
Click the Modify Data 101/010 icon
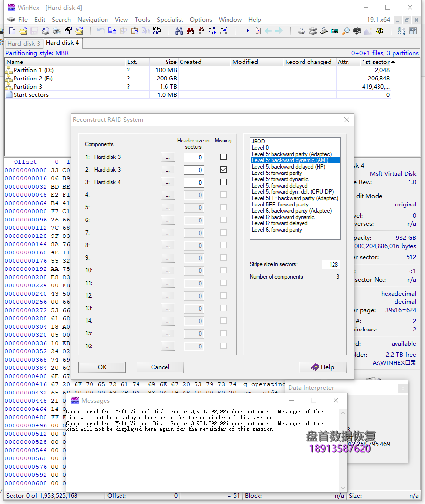coord(157,31)
